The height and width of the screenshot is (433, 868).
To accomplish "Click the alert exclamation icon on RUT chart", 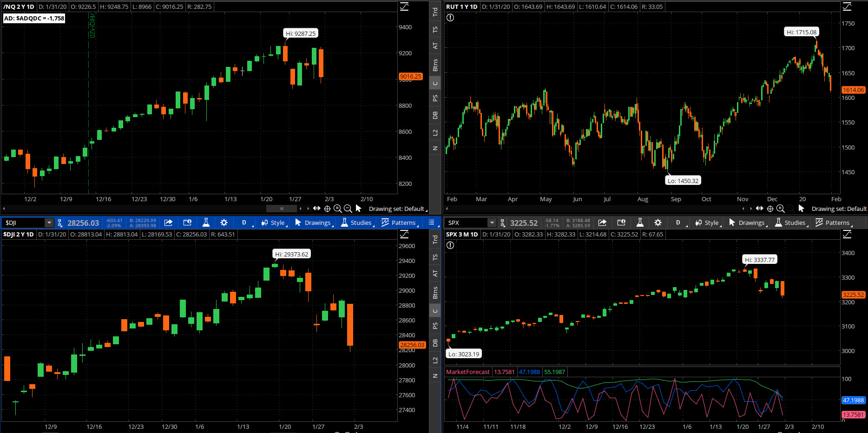I will click(450, 18).
